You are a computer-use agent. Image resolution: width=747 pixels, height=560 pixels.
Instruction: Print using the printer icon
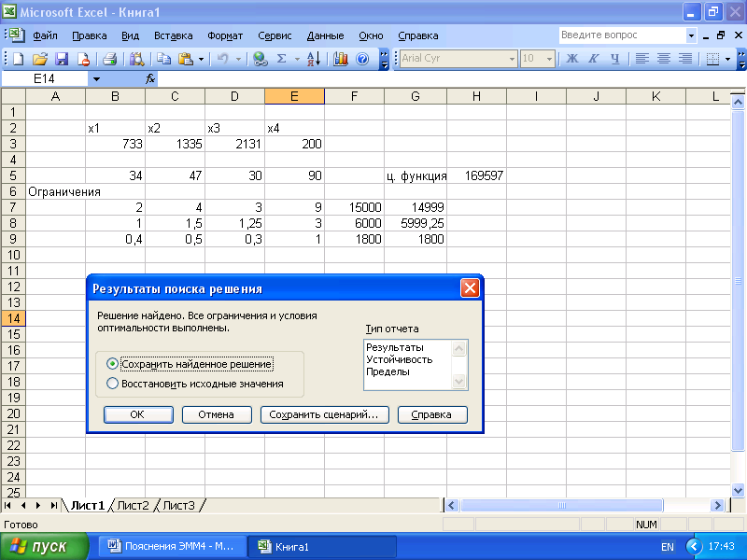tap(110, 59)
